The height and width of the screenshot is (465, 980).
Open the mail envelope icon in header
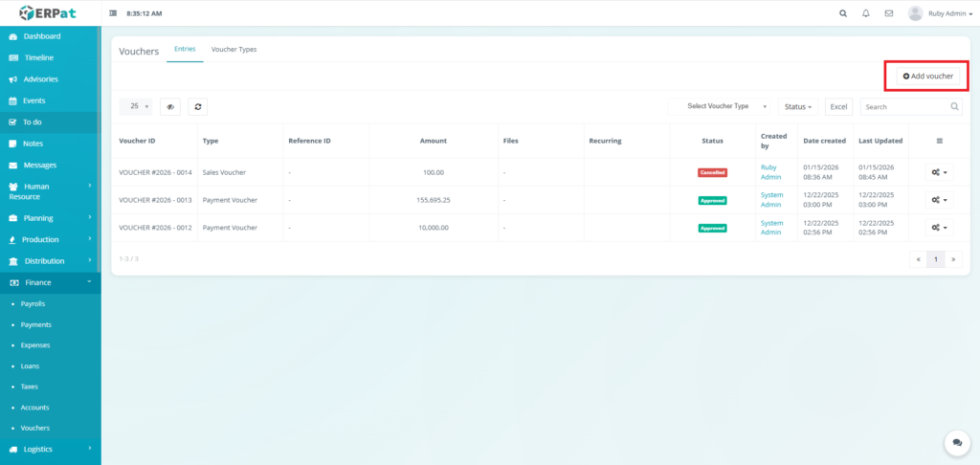click(x=889, y=13)
